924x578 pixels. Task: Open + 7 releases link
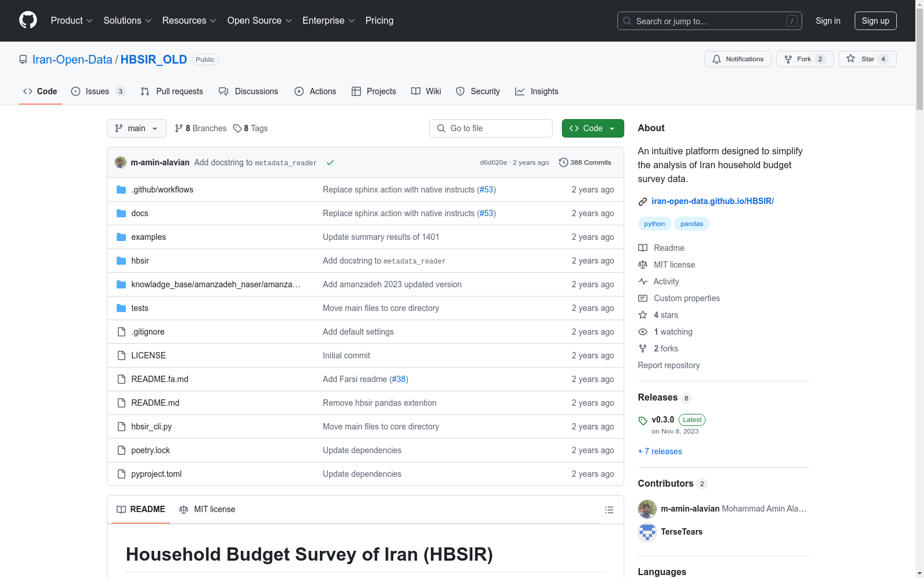click(x=660, y=451)
